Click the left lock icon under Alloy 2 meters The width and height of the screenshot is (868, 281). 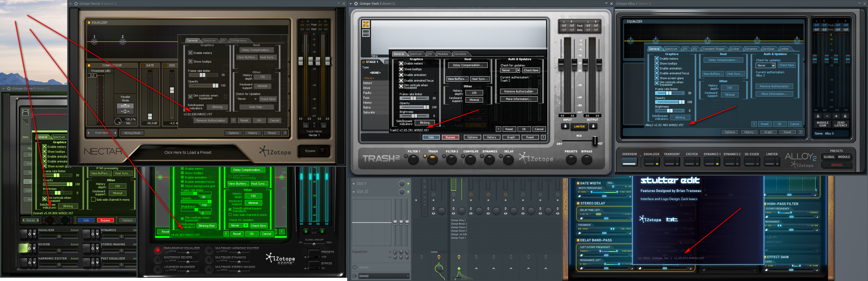[818, 116]
